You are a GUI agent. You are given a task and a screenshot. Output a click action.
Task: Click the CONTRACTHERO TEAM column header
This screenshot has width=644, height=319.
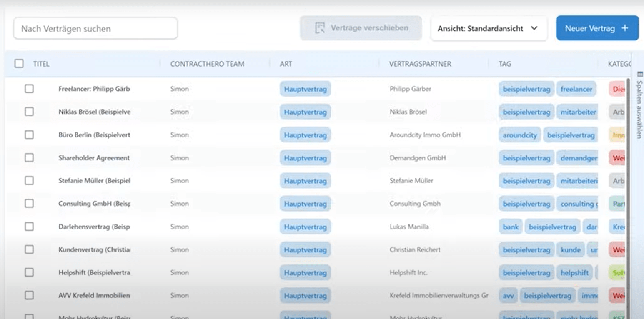[x=207, y=64]
